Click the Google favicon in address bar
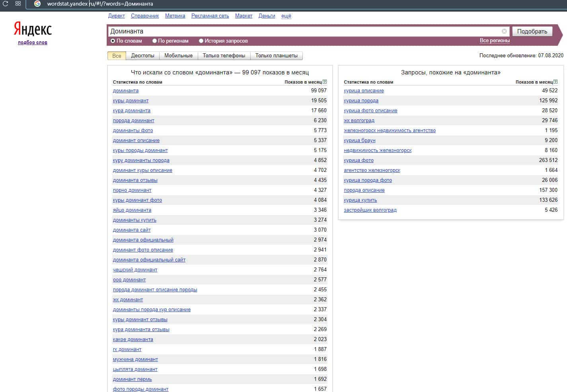 coord(37,4)
